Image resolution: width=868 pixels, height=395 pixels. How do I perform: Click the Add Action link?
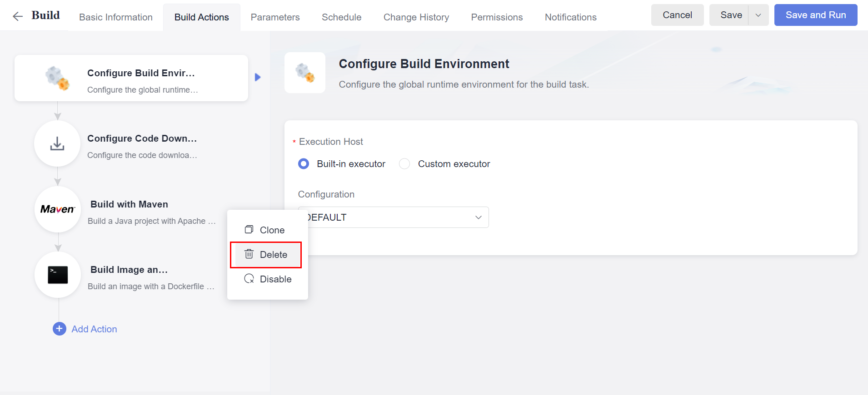pos(94,329)
